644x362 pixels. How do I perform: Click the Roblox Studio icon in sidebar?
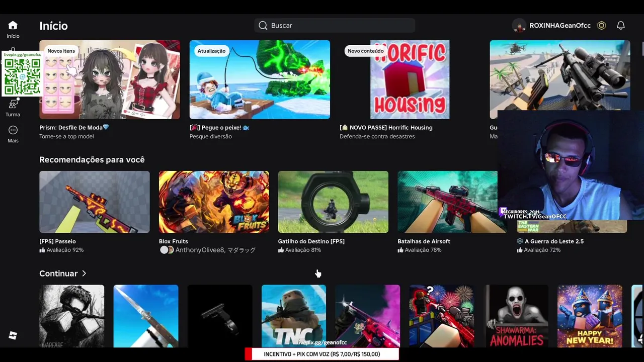coord(13,336)
